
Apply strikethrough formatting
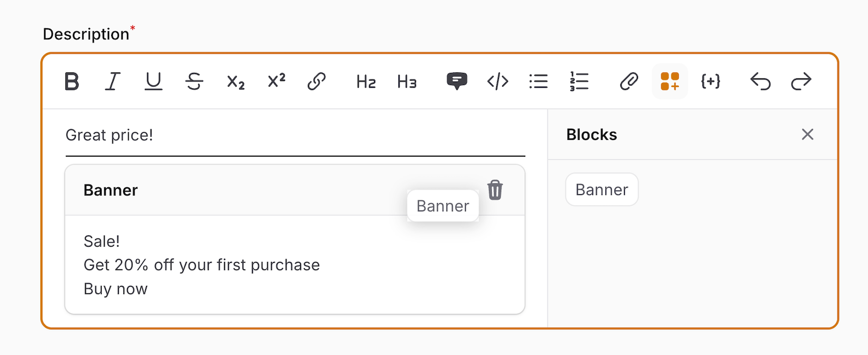194,82
